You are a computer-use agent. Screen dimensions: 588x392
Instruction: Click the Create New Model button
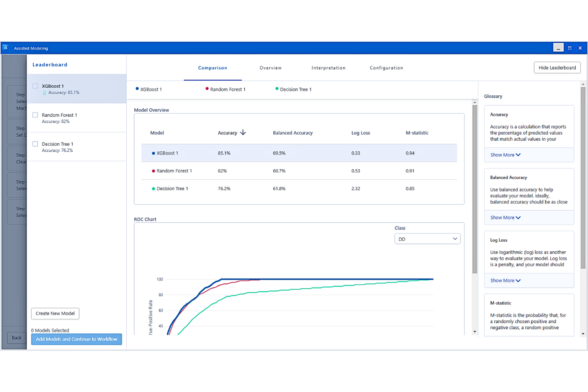coord(55,313)
